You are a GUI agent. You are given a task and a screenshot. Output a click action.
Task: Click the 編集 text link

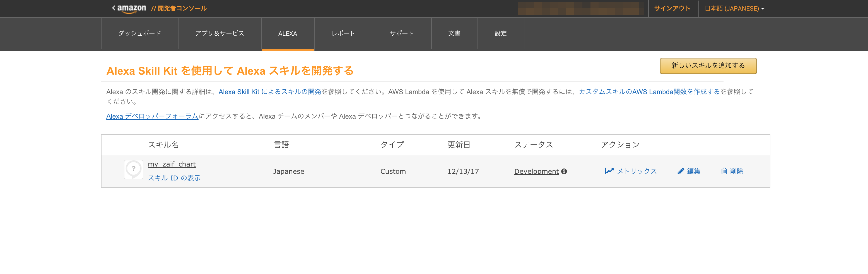pos(694,172)
